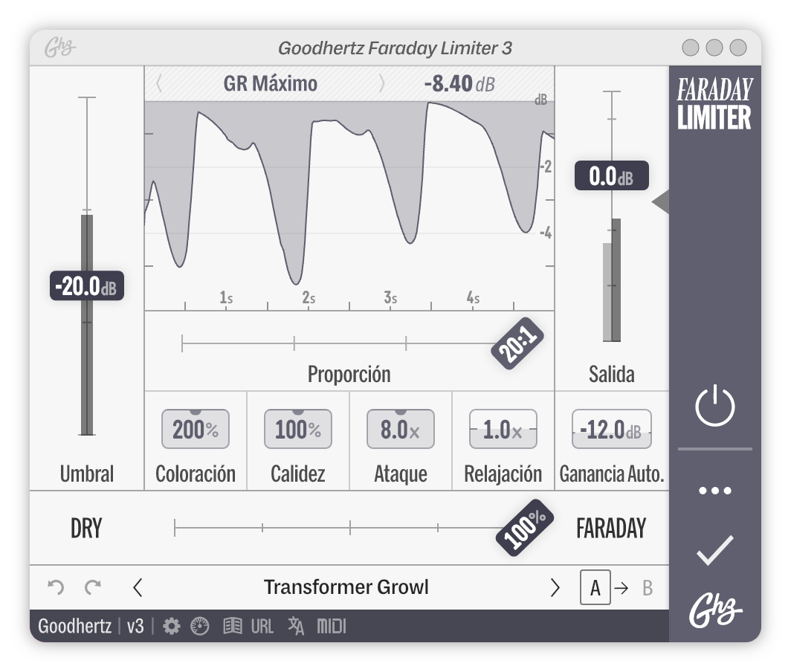This screenshot has height=672, width=791.
Task: Redo the last change
Action: click(93, 587)
